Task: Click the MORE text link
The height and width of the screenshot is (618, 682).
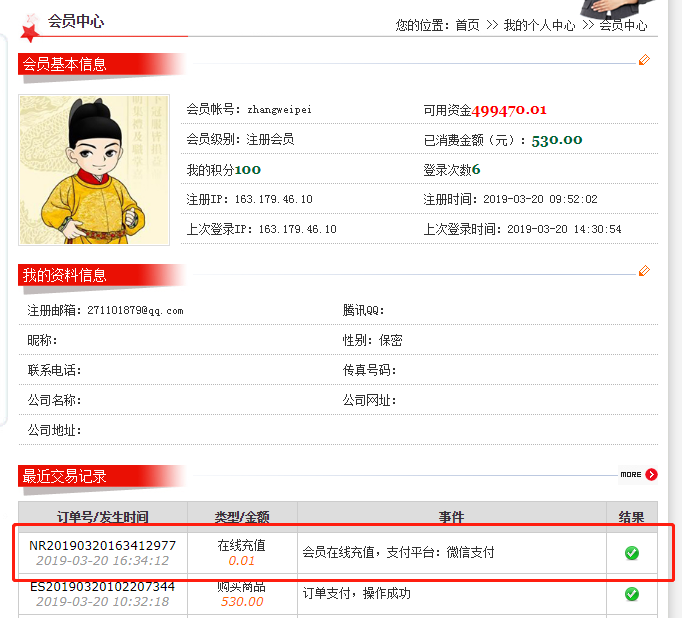Action: tap(631, 474)
